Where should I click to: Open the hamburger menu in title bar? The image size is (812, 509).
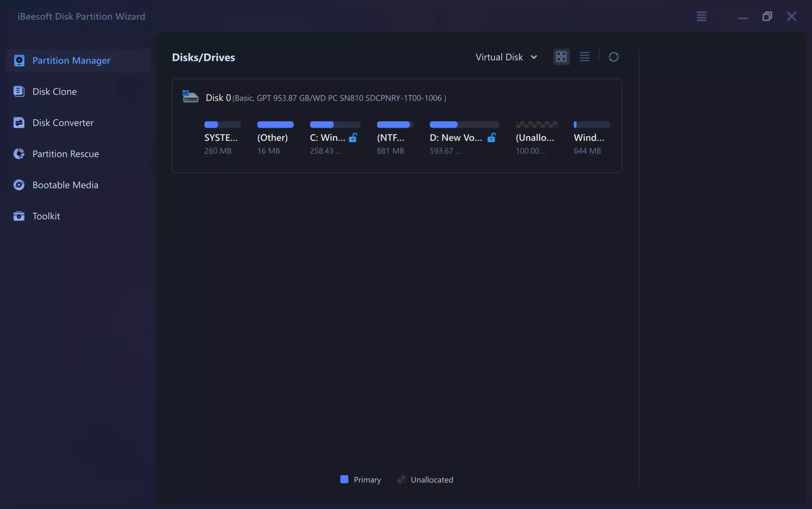(x=702, y=16)
